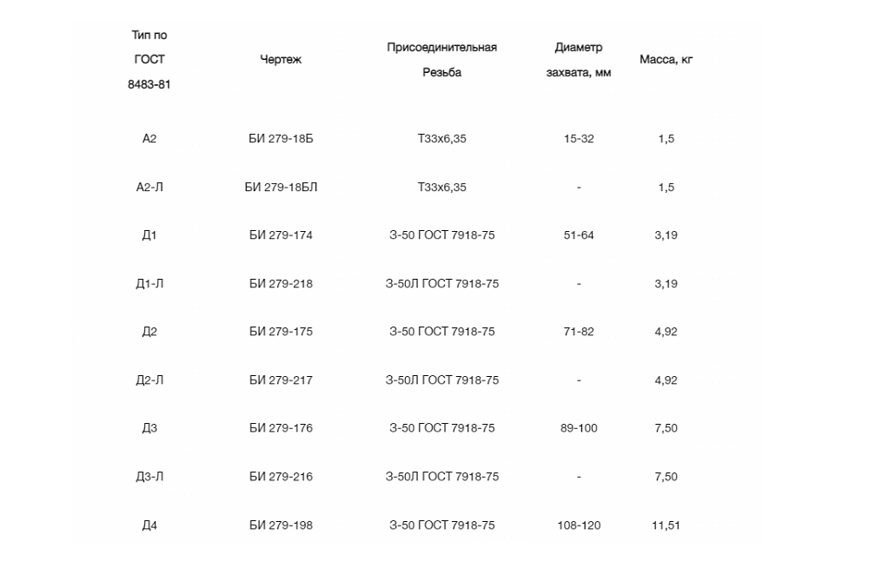Image resolution: width=869 pixels, height=588 pixels.
Task: Click the 51-64 diameter cell
Action: click(579, 235)
